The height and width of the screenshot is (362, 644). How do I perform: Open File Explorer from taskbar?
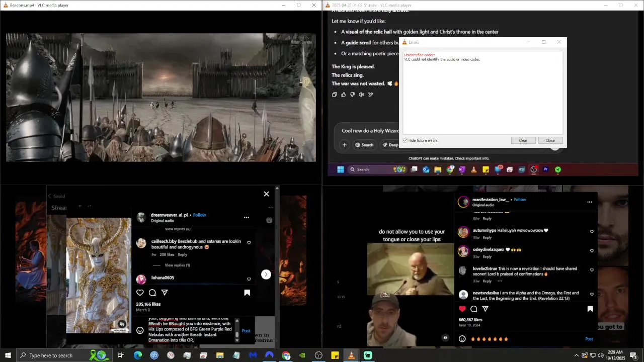220,355
